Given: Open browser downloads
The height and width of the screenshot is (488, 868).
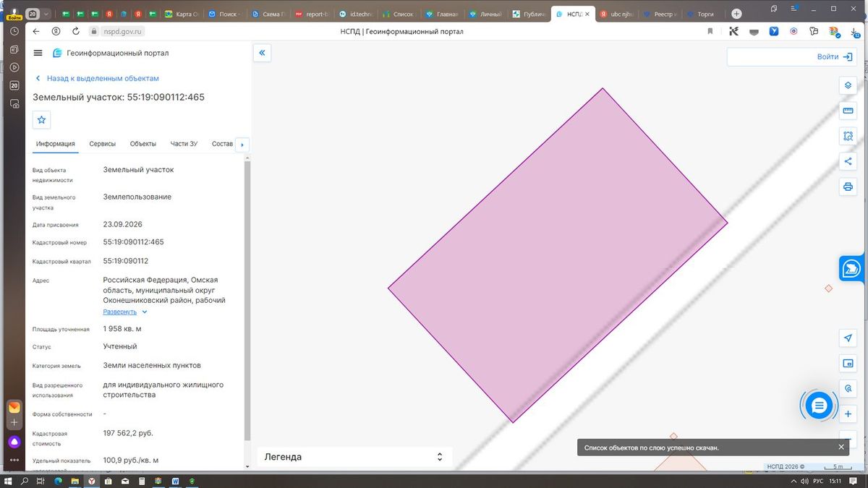Looking at the screenshot, I should click(x=854, y=31).
